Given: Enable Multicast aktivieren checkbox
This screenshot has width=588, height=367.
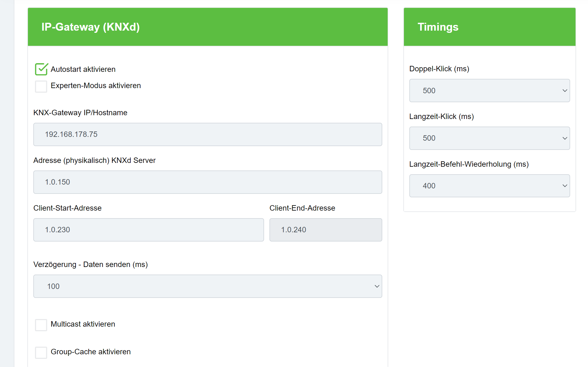Looking at the screenshot, I should pyautogui.click(x=41, y=325).
